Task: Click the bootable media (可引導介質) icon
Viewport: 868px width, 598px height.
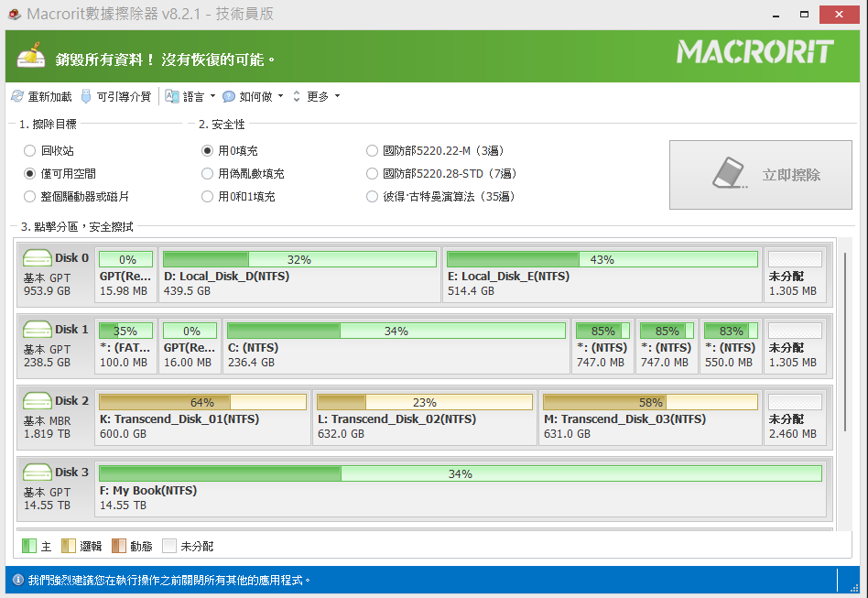Action: point(86,96)
